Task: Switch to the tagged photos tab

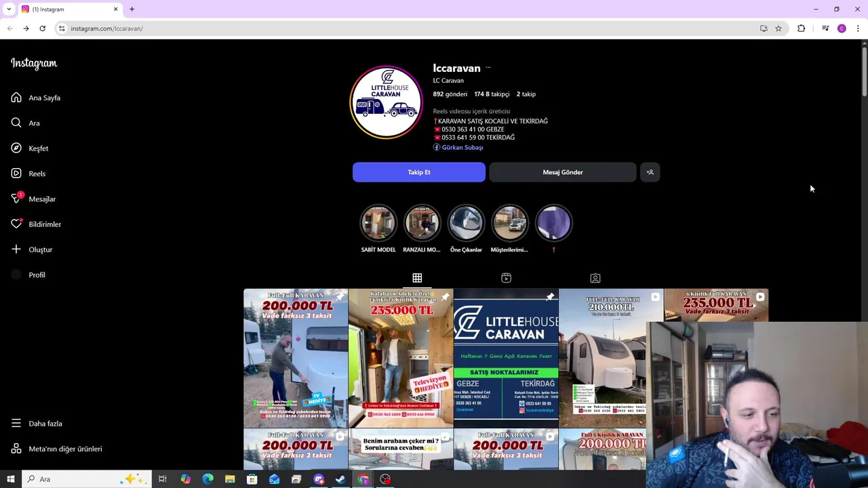Action: click(x=595, y=278)
